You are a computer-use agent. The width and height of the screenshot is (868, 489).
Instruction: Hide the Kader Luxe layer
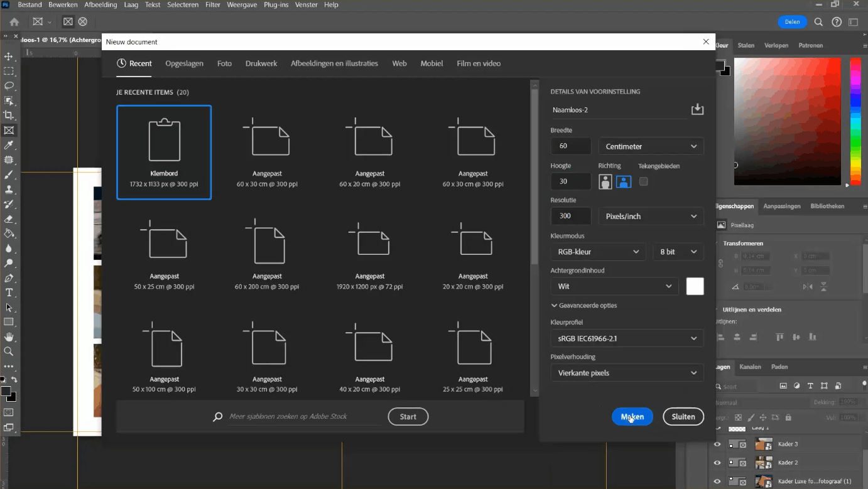(x=717, y=481)
